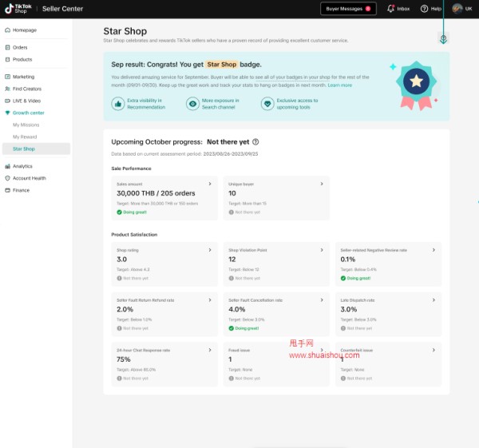Click the eye More exposure icon

click(192, 104)
